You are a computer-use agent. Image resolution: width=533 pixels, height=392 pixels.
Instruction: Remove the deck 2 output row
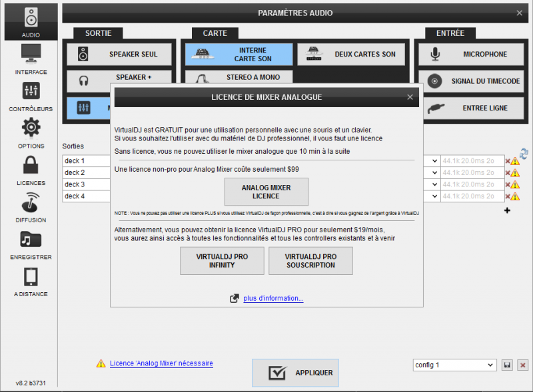click(x=508, y=173)
